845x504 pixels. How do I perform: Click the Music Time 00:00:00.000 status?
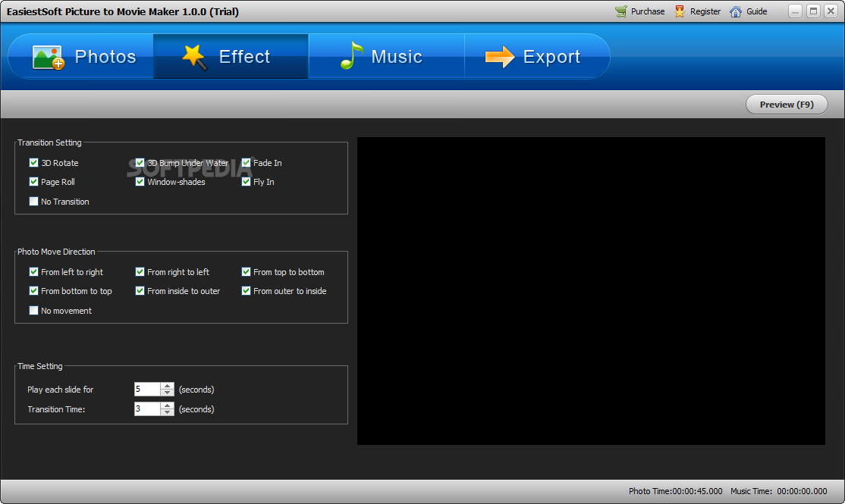coord(779,491)
